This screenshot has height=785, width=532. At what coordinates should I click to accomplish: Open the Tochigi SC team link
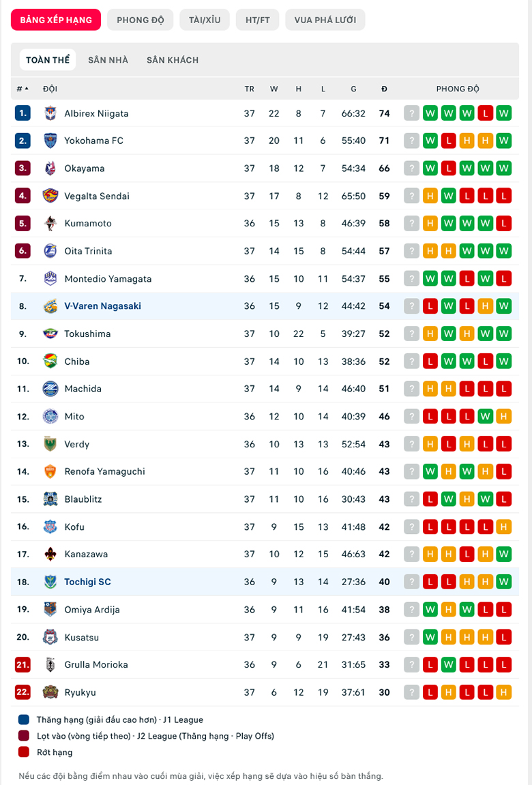click(87, 582)
